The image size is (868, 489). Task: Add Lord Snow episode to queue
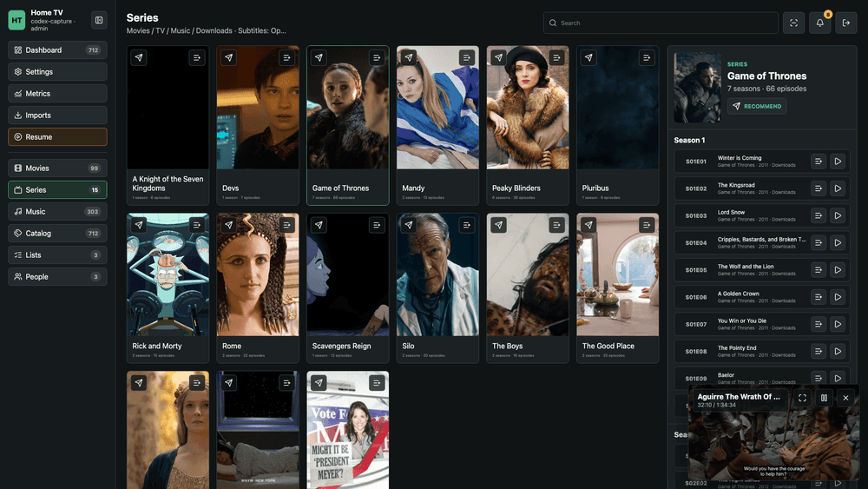pos(819,215)
